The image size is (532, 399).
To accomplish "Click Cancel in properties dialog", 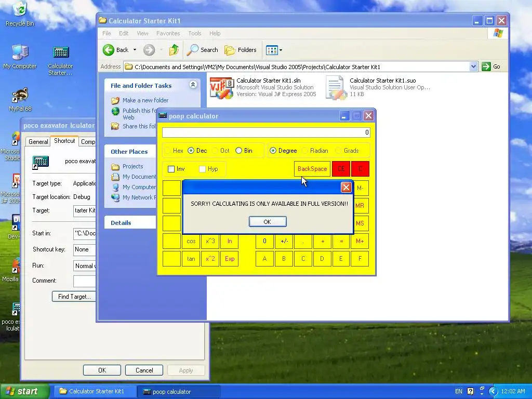I will [144, 370].
